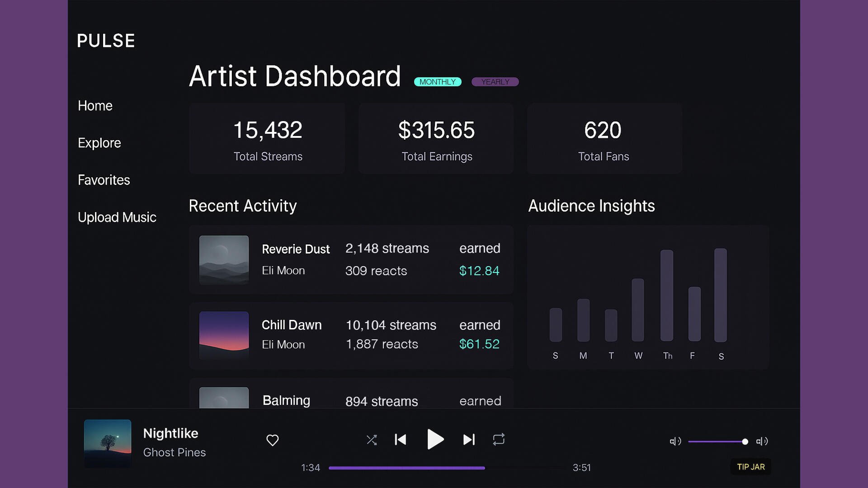Like the current song with heart icon

272,440
